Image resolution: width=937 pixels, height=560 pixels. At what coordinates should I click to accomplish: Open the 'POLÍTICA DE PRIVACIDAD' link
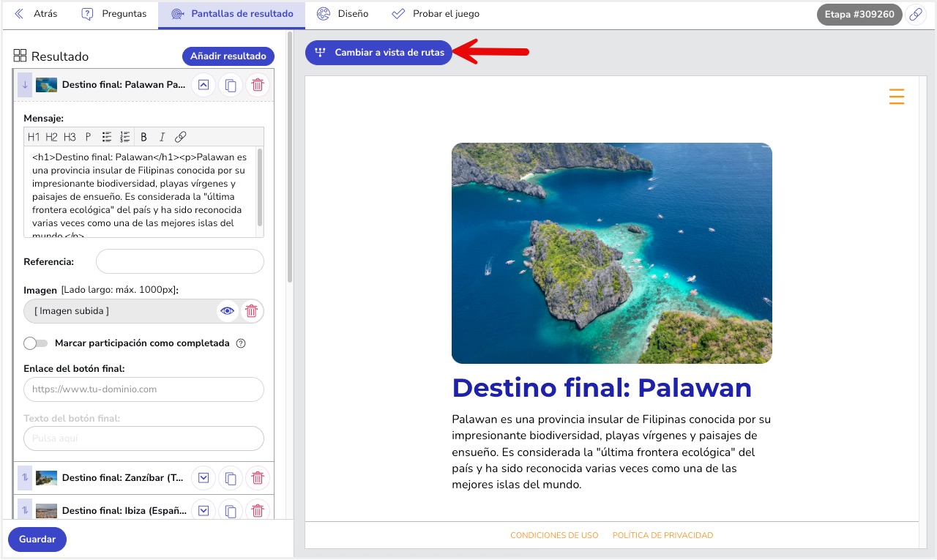coord(662,534)
